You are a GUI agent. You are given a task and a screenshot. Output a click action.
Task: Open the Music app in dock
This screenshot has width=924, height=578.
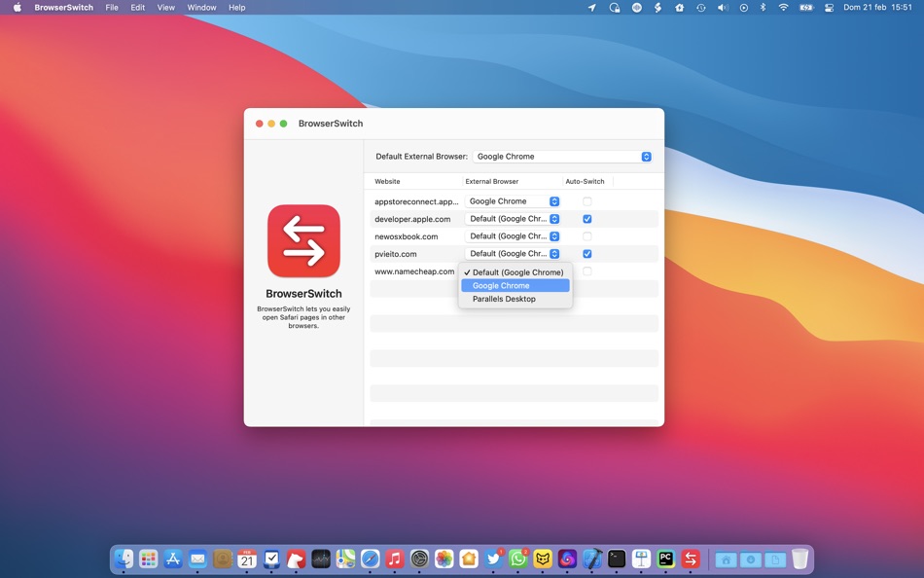pyautogui.click(x=395, y=558)
